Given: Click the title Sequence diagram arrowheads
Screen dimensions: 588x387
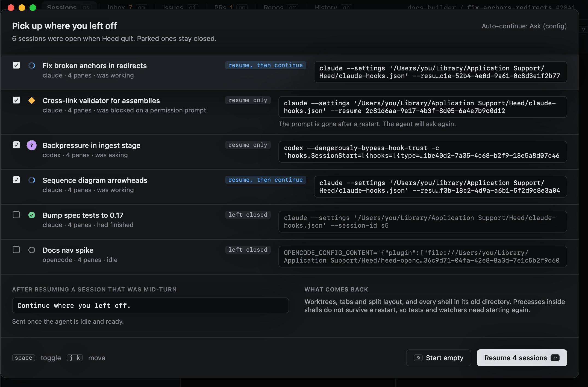Looking at the screenshot, I should 95,180.
